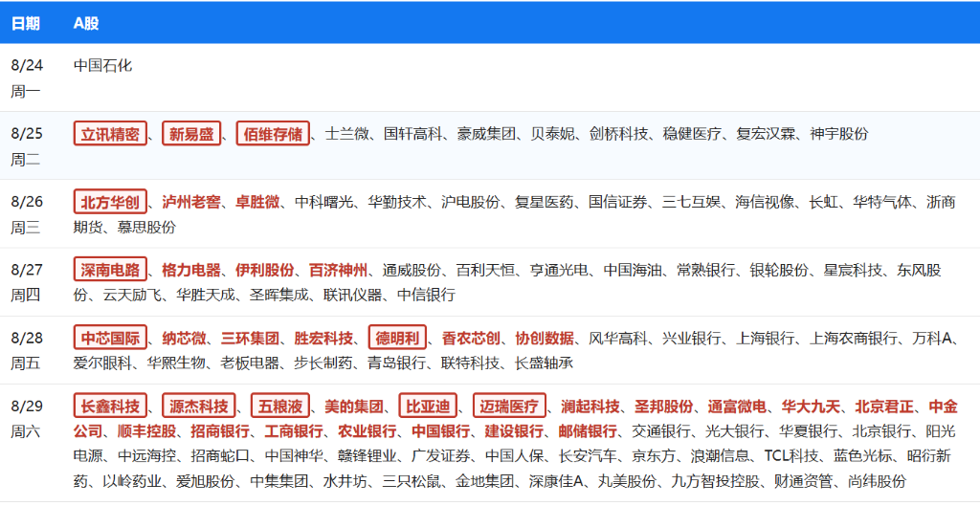
Task: Open the boxed 迈瑞医疗 tag
Action: pos(509,407)
